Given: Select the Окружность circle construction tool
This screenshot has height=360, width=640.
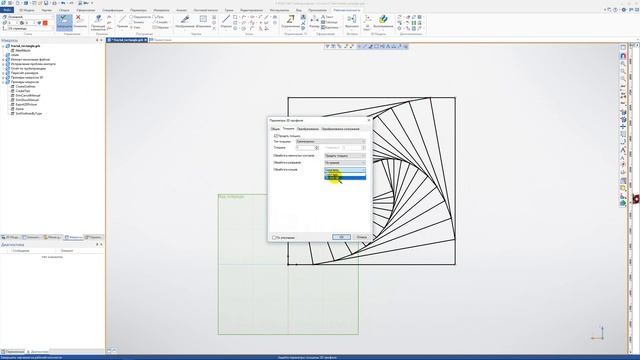Looking at the screenshot, I should 141,17.
